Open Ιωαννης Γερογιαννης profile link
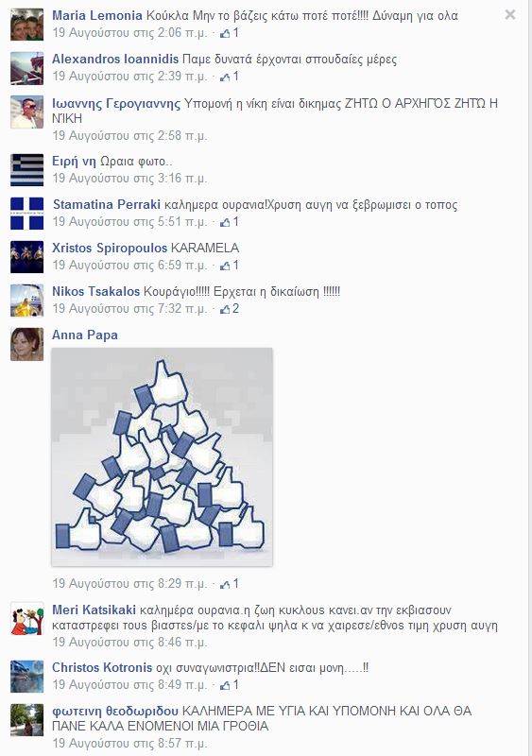The image size is (532, 756). [116, 104]
